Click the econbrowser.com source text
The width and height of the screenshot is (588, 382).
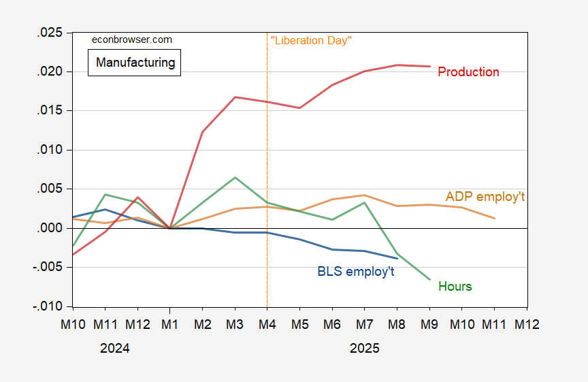(132, 39)
